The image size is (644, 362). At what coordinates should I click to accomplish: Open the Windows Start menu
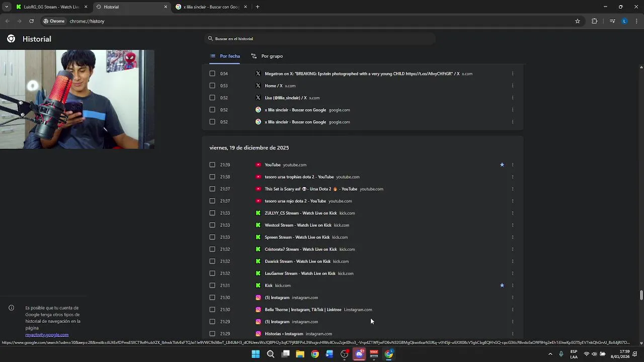(256, 354)
